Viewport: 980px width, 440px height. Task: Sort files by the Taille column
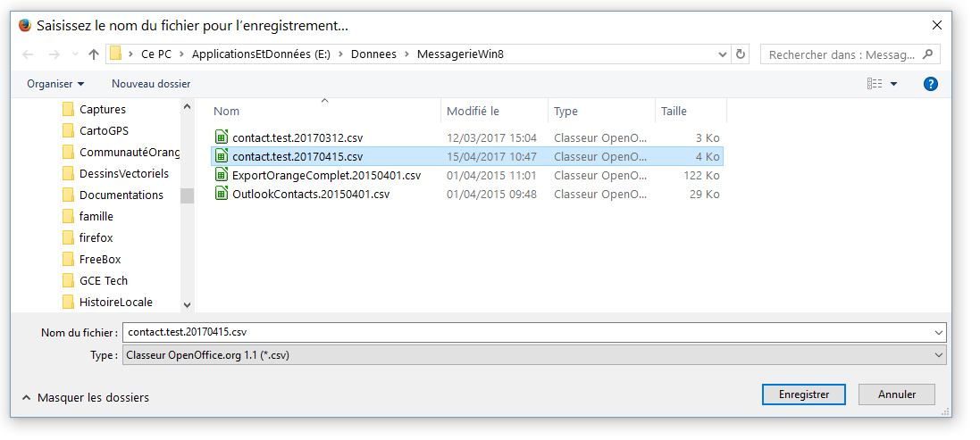pyautogui.click(x=674, y=112)
